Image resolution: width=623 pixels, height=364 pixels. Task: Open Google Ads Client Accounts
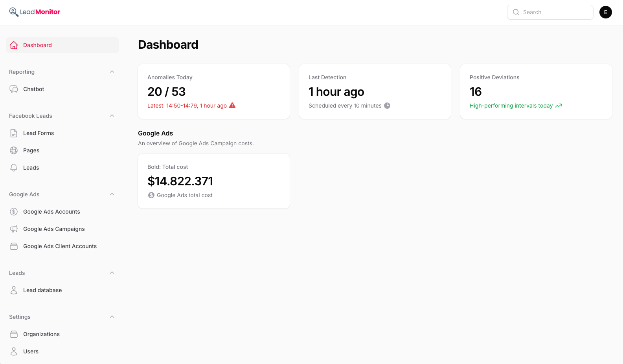coord(62,246)
